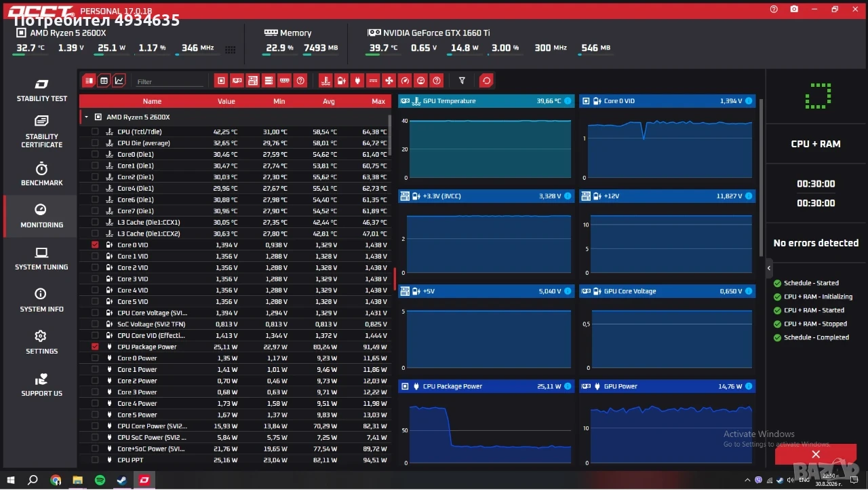Toggle the memory module filter icon

tap(285, 81)
